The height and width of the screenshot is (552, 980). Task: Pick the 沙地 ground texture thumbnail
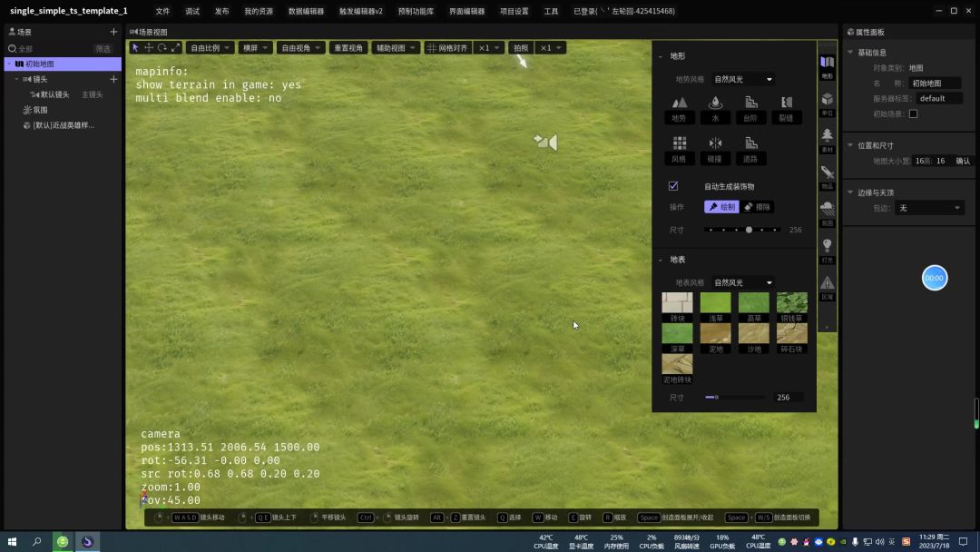[753, 334]
